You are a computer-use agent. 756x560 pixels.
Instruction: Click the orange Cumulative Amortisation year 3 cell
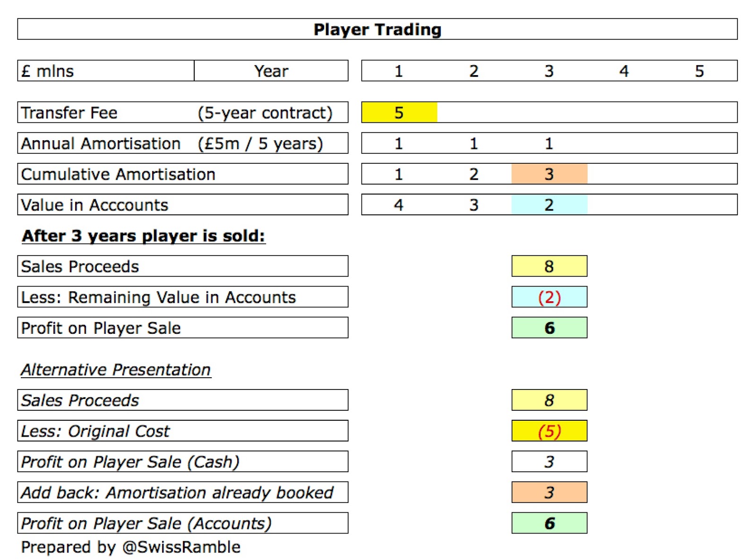pos(549,174)
